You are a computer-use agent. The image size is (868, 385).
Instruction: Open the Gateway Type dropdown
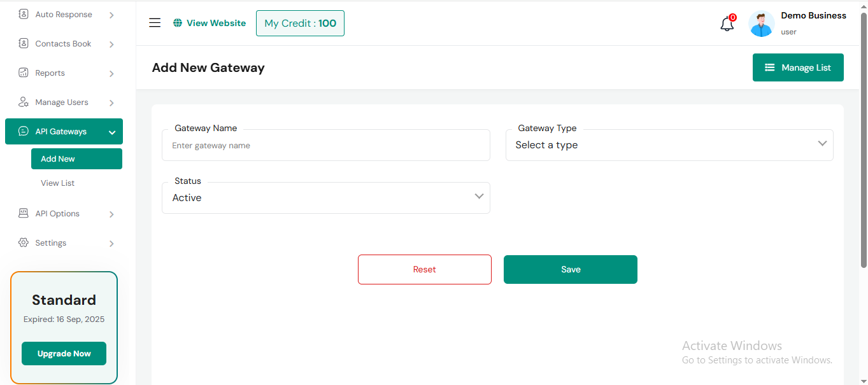pyautogui.click(x=669, y=145)
